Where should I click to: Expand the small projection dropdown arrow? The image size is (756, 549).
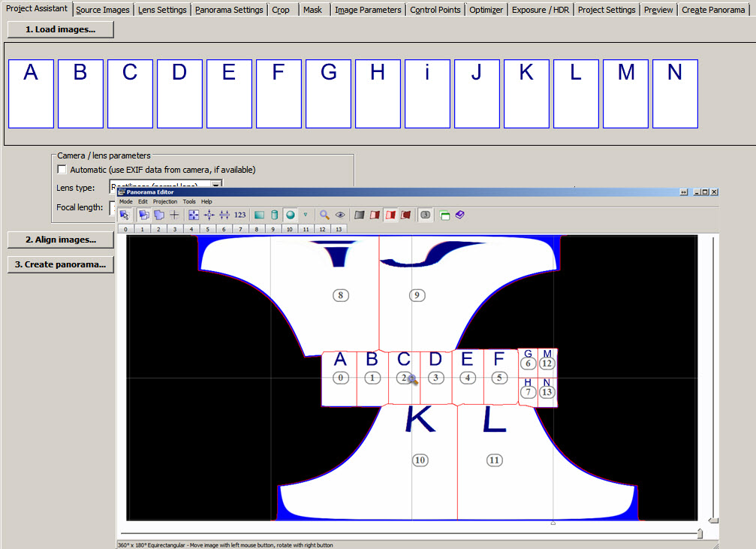[306, 215]
